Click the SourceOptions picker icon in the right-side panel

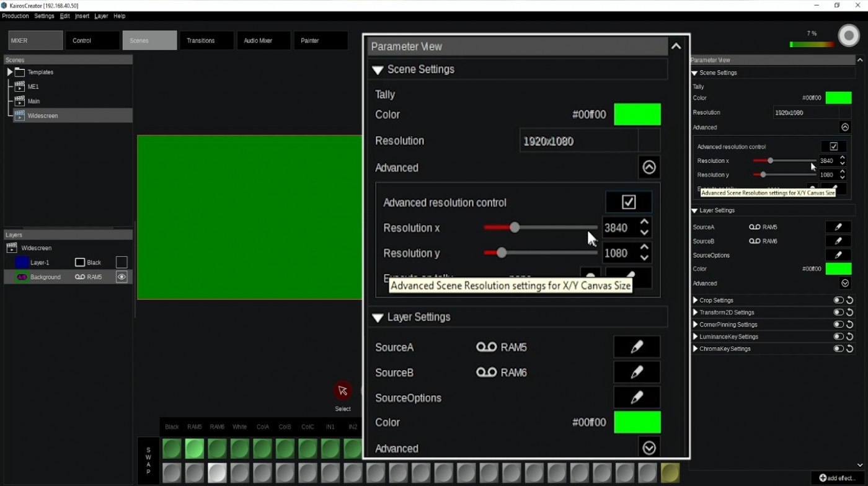[838, 255]
